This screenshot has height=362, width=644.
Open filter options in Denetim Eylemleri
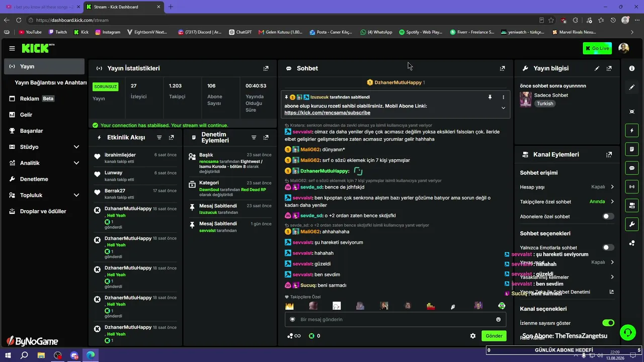point(254,137)
